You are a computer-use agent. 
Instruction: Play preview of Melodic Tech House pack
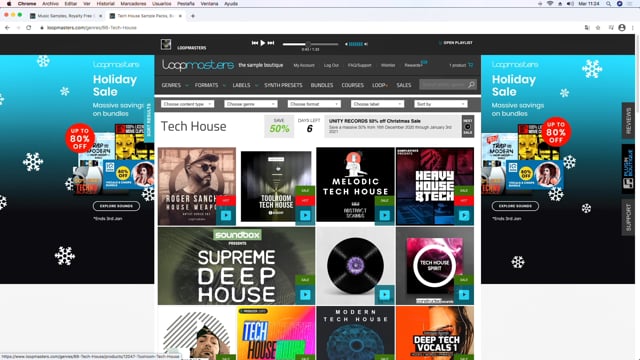(x=384, y=216)
